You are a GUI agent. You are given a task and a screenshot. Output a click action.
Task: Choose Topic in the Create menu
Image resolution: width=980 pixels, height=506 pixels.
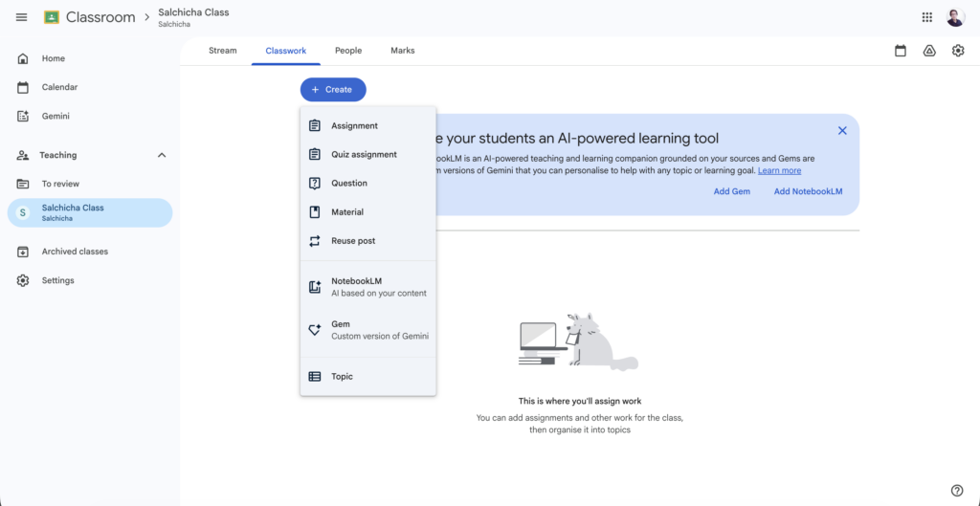(x=368, y=377)
